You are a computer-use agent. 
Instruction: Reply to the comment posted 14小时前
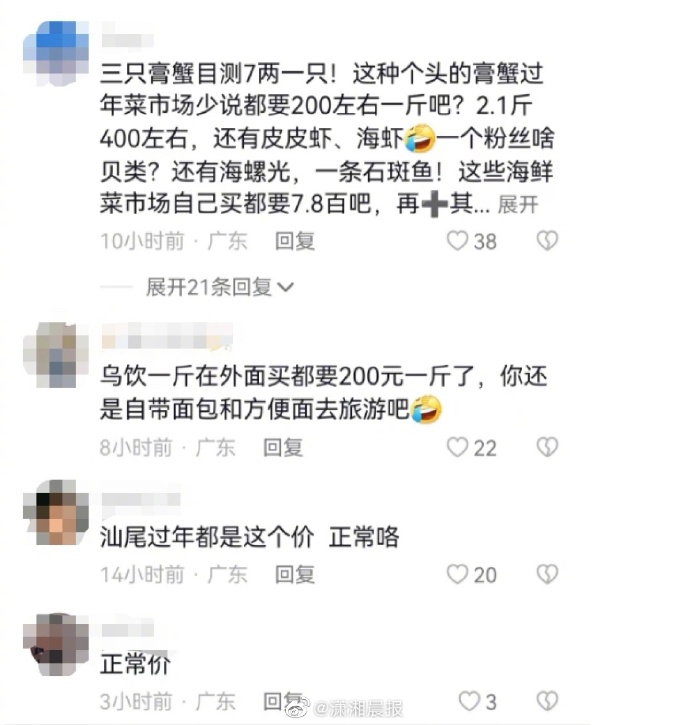coord(295,574)
